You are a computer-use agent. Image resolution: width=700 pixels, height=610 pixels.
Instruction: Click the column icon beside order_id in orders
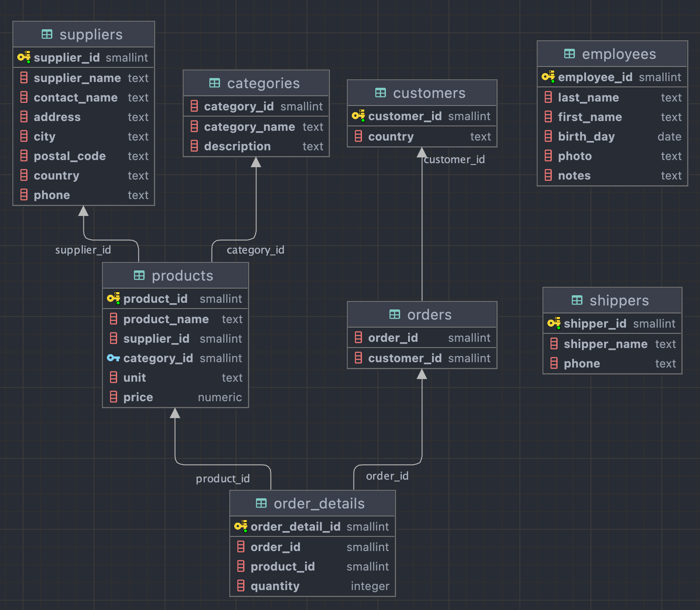358,337
